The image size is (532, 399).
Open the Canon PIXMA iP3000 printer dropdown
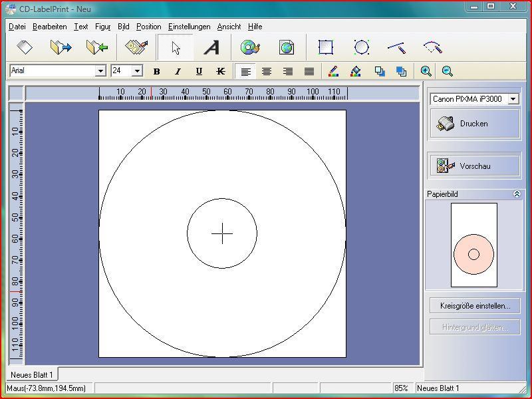pos(513,99)
